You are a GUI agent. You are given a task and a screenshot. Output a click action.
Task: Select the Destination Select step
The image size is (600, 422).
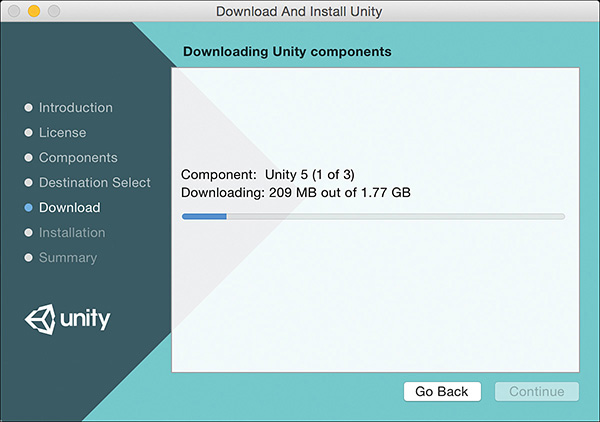pos(95,182)
